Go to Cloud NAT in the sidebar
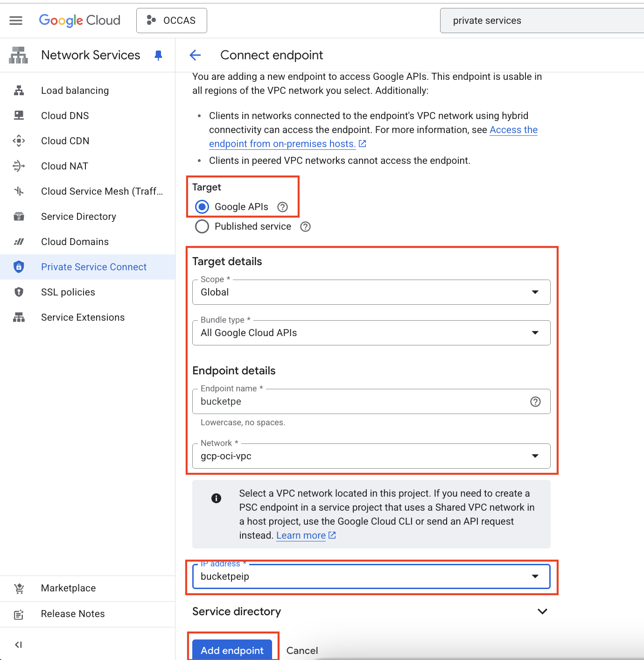Viewport: 644px width, 660px height. click(64, 166)
